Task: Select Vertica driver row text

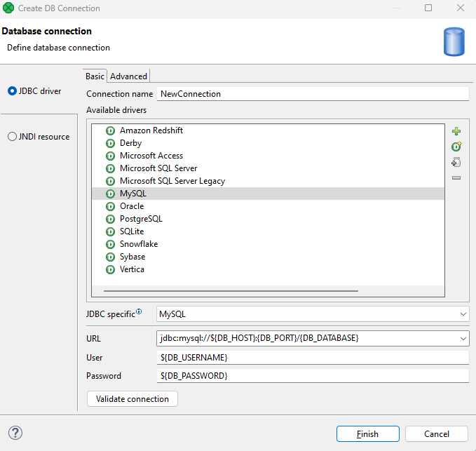Action: [132, 269]
